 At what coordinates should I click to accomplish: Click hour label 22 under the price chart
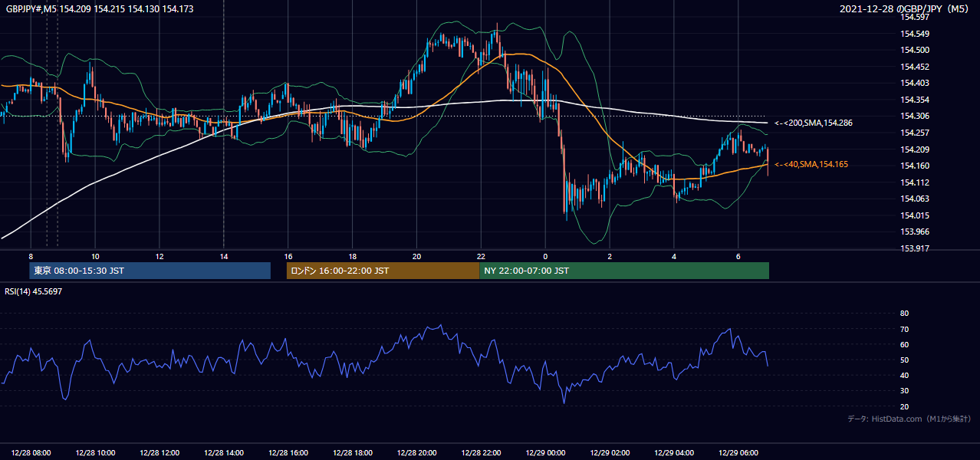coord(481,256)
